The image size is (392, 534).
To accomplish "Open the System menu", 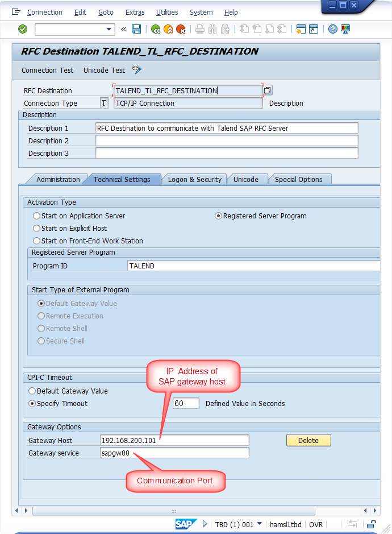I will (x=201, y=13).
